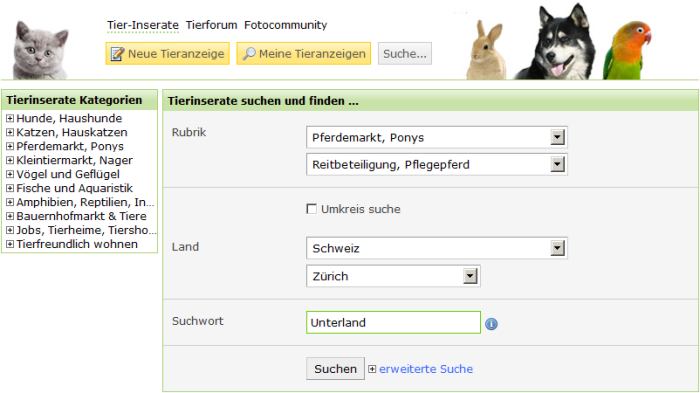The image size is (700, 393).
Task: Click the info icon beside Suchwort field
Action: [x=491, y=324]
